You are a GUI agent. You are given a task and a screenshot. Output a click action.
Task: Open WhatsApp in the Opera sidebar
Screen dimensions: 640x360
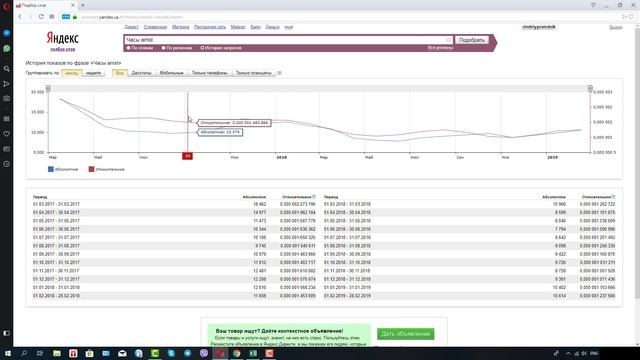(7, 49)
